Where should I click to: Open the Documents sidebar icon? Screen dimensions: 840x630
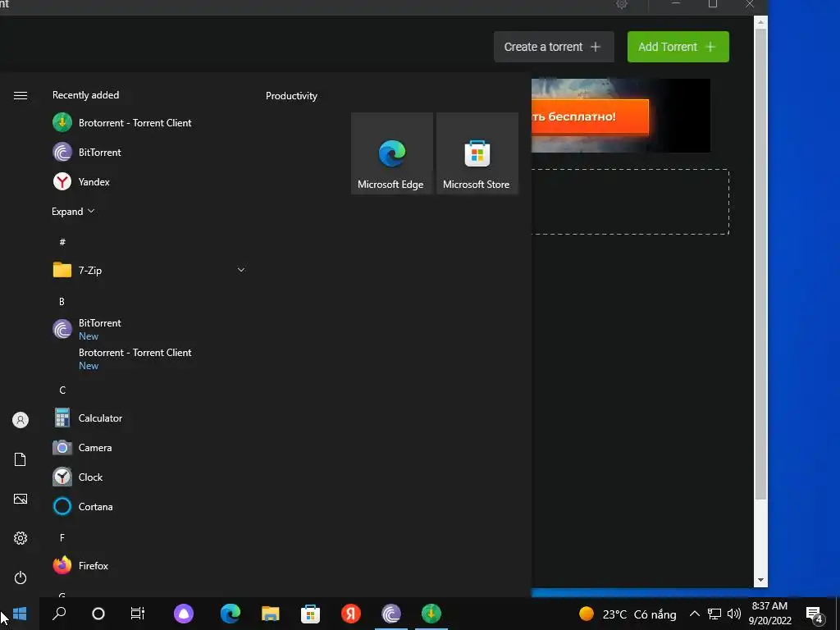21,459
